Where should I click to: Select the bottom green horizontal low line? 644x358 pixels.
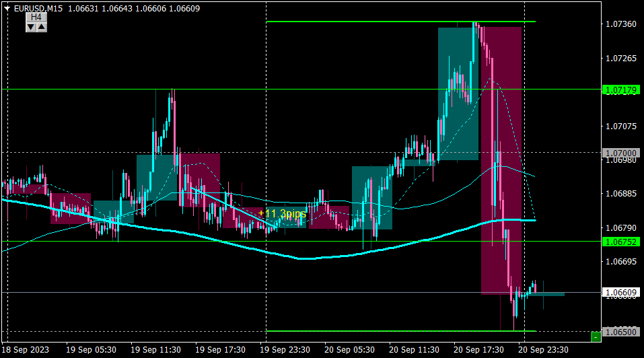[400, 331]
